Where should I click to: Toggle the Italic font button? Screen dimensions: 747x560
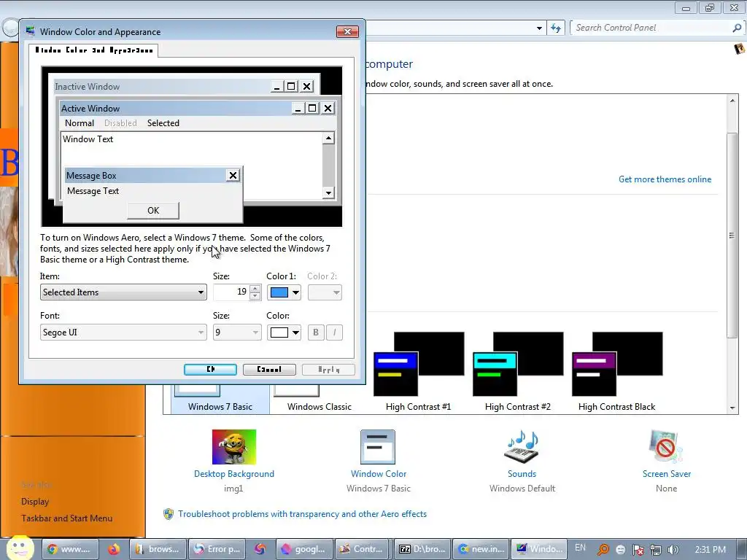(x=334, y=332)
